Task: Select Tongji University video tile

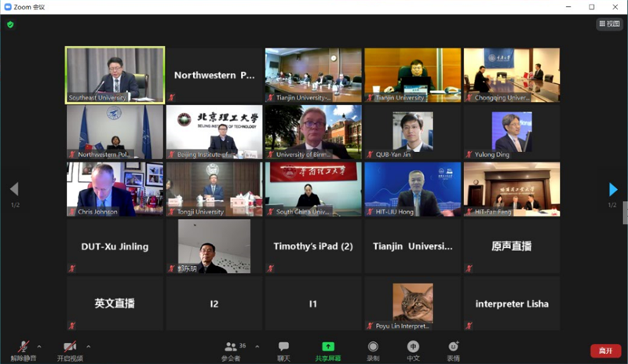Action: (x=214, y=189)
